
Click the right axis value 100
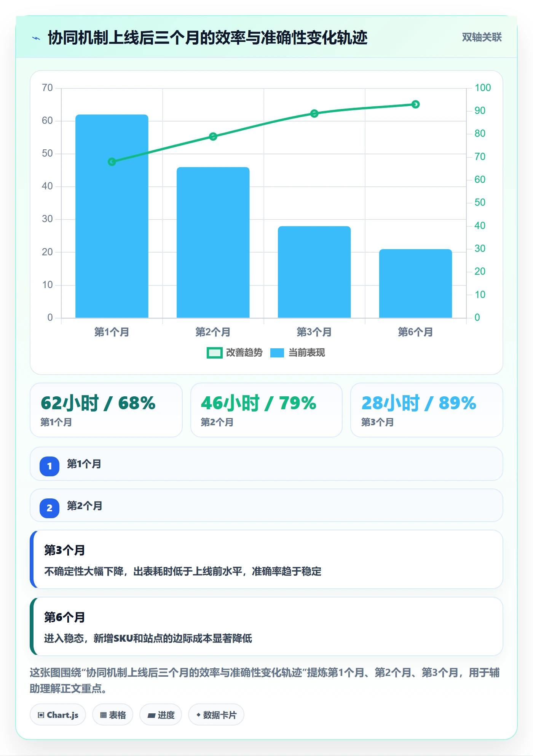coord(483,88)
